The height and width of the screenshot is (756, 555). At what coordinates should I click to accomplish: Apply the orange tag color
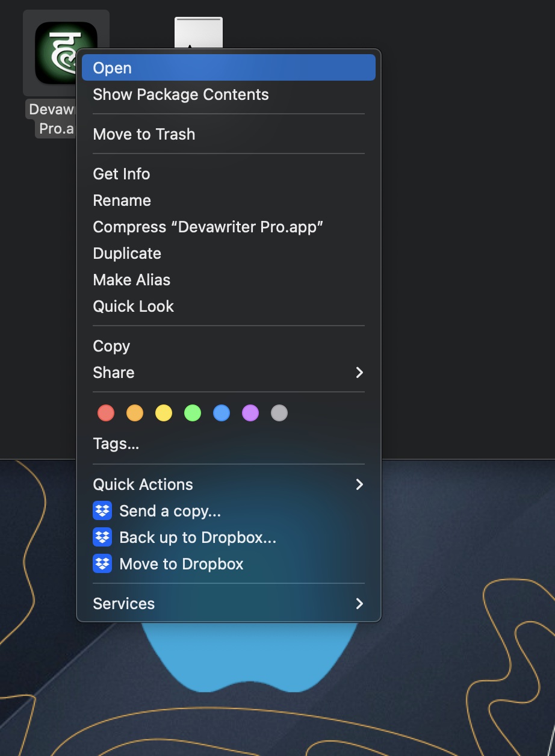[135, 413]
